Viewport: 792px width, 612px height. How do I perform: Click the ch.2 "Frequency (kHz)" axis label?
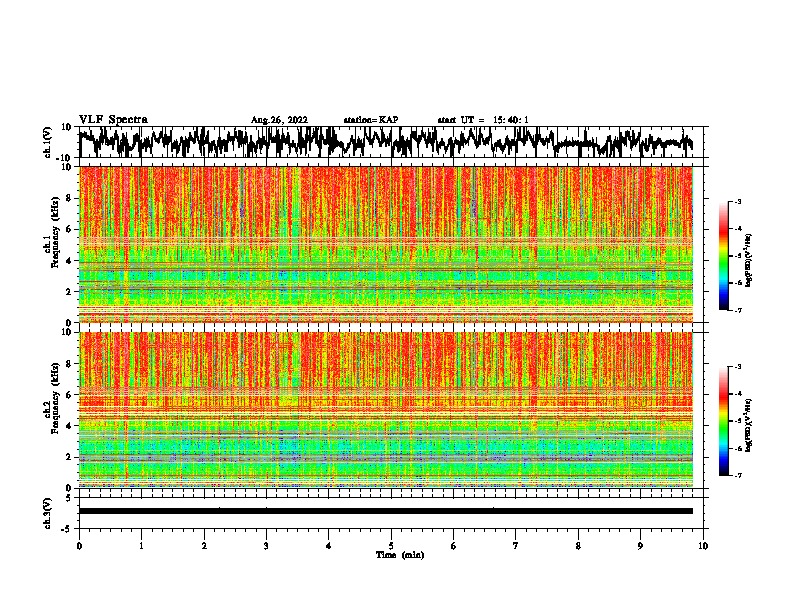click(55, 398)
